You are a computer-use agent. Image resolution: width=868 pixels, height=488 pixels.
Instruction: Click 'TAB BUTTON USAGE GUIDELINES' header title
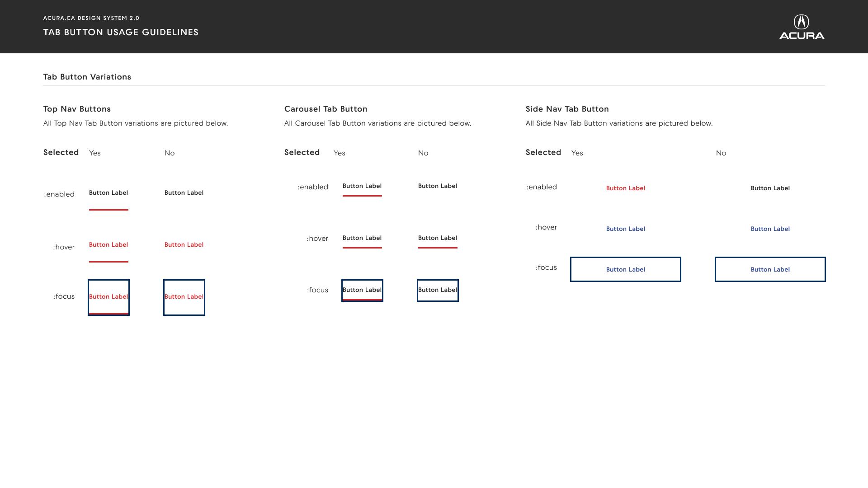(x=121, y=32)
